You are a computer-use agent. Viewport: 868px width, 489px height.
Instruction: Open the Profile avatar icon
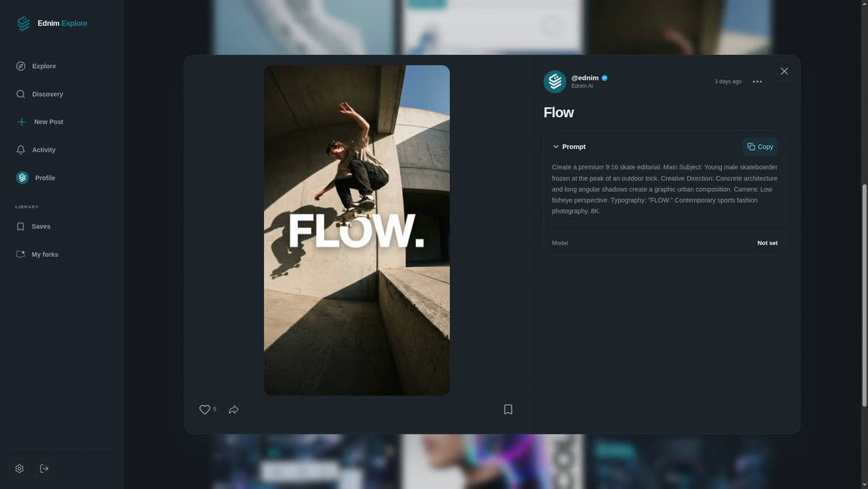pos(22,177)
